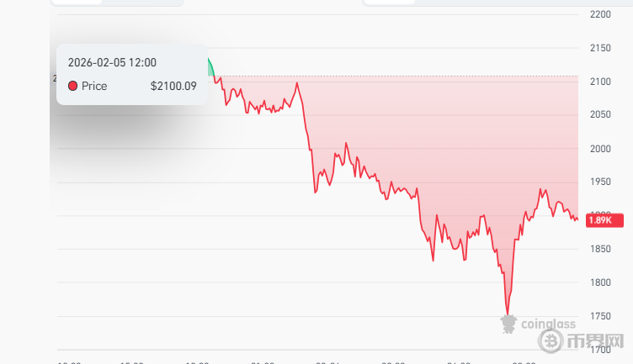The height and width of the screenshot is (364, 633).
Task: Click the coinglass logo icon watermark
Action: pos(507,322)
